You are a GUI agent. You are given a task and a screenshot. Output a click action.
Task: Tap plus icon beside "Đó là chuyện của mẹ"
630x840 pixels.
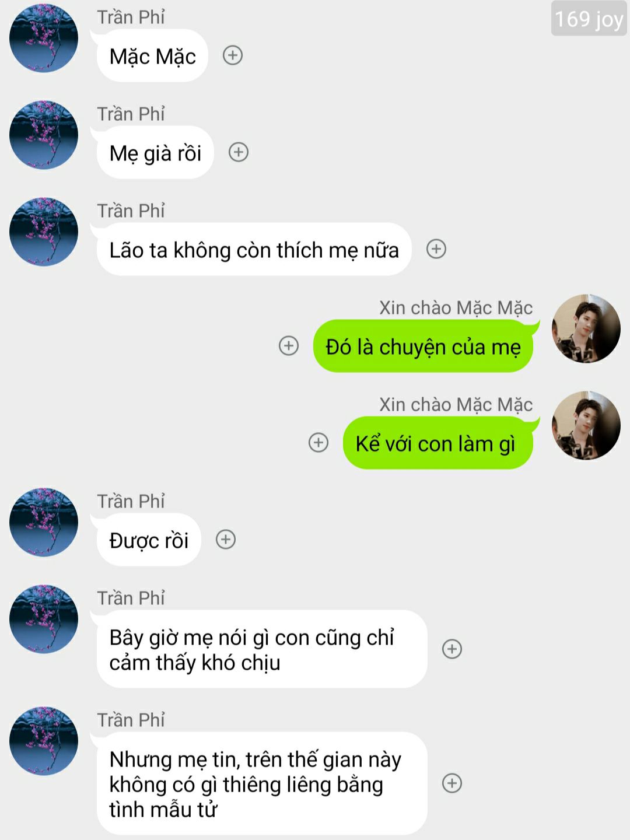(x=289, y=346)
